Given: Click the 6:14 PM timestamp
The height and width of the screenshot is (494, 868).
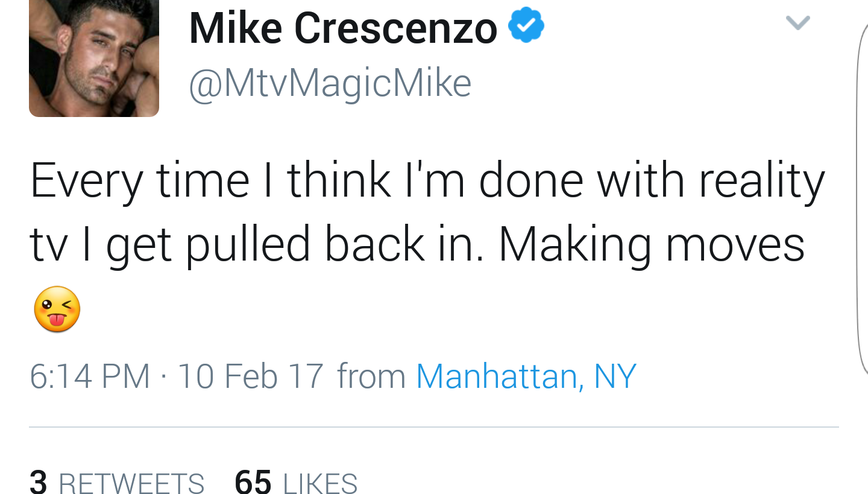Looking at the screenshot, I should [x=90, y=376].
